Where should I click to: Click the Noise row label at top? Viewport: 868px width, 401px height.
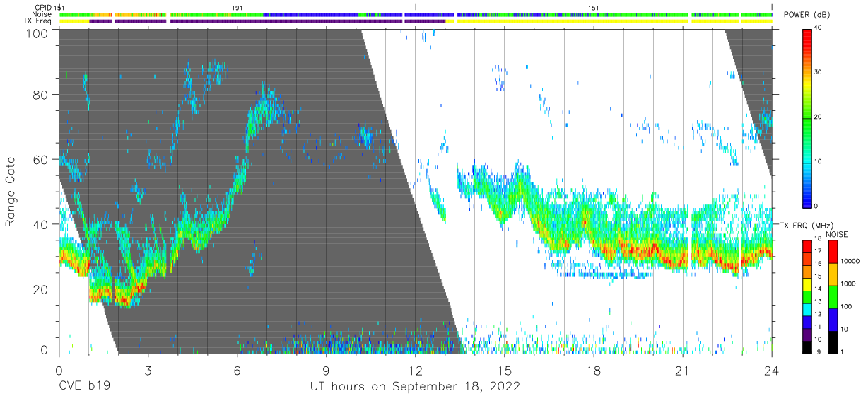[42, 14]
